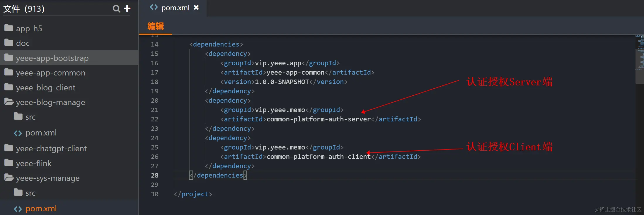The width and height of the screenshot is (644, 215).
Task: Open pom.xml under yeee-blog-manage
Action: [x=41, y=133]
